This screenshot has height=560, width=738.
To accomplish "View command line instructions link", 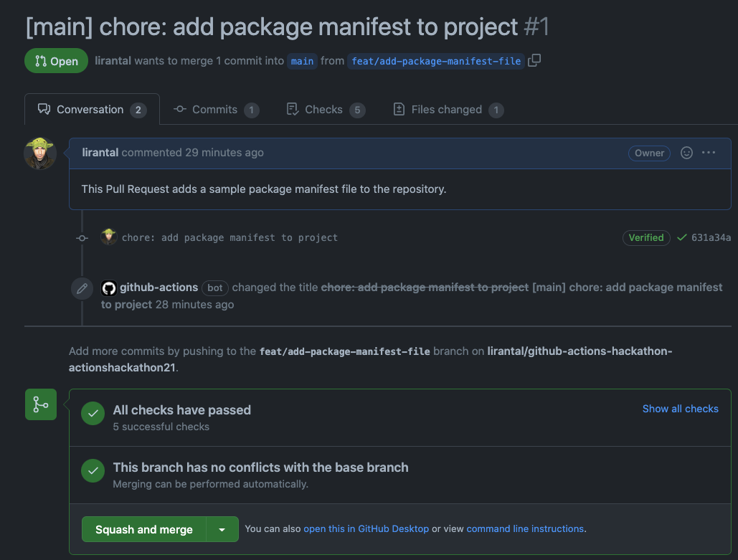I will click(x=525, y=528).
